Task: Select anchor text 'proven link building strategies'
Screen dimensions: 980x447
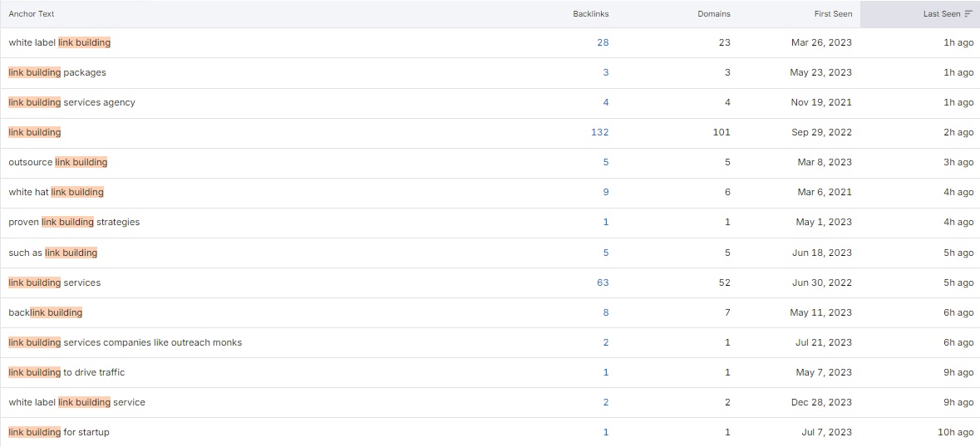Action: click(x=74, y=222)
